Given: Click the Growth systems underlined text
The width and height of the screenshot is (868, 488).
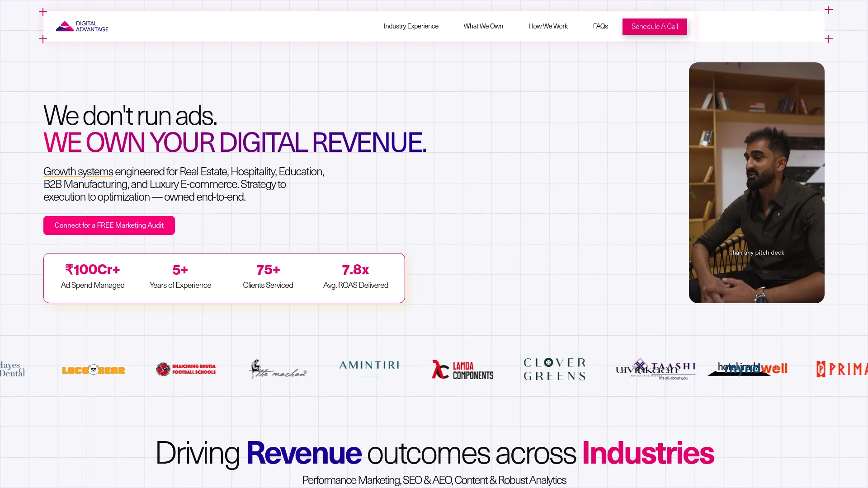Looking at the screenshot, I should pos(78,172).
